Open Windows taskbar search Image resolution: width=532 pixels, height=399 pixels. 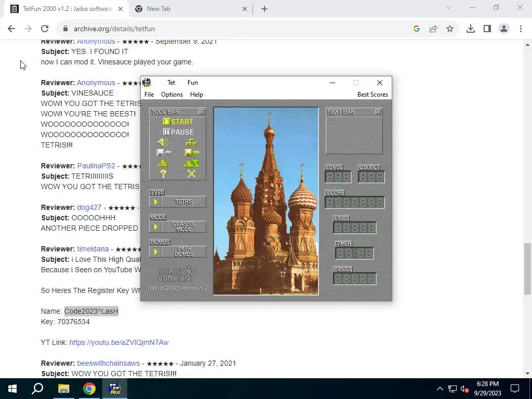click(x=37, y=389)
